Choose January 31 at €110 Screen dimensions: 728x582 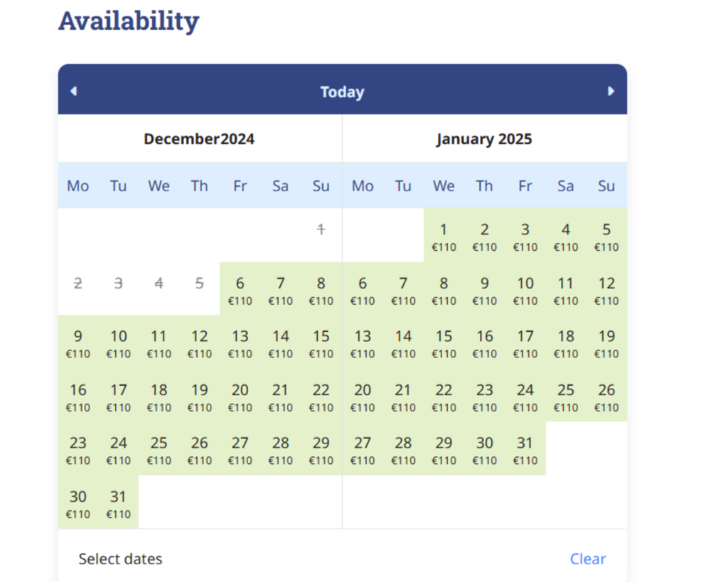(525, 449)
